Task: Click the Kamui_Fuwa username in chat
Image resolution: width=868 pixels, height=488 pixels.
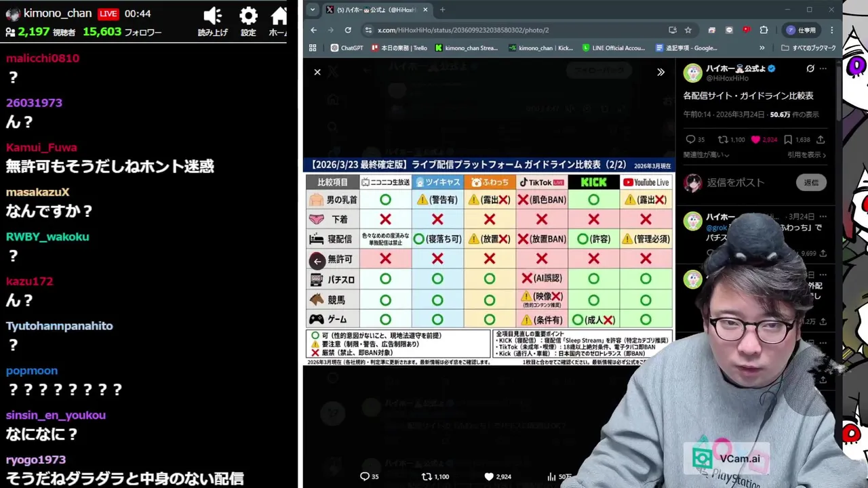Action: click(41, 147)
